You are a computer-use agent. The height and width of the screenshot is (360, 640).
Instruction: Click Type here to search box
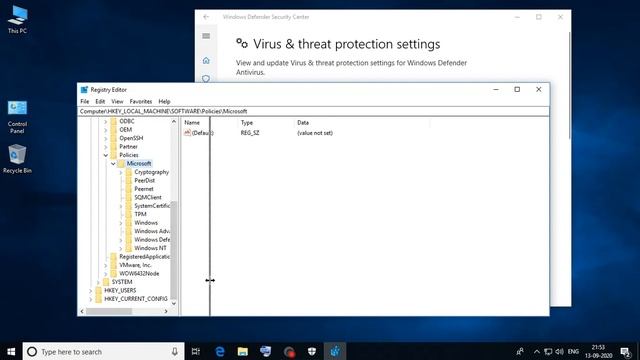click(x=104, y=351)
